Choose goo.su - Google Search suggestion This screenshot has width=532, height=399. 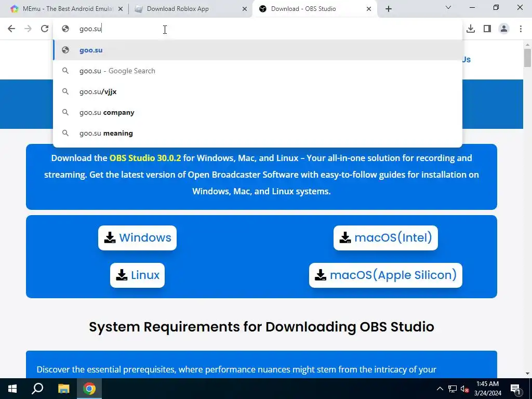[258, 71]
